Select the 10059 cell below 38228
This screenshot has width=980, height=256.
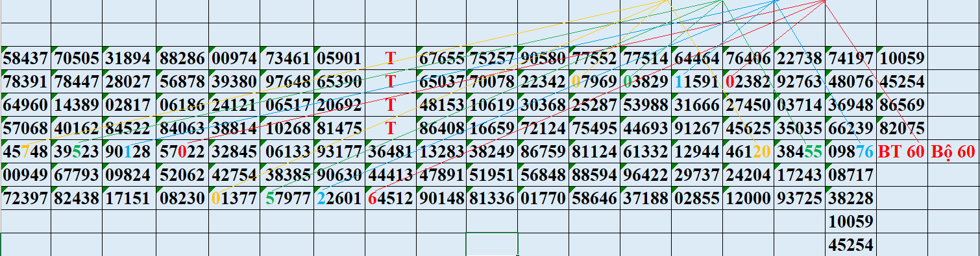(x=851, y=222)
